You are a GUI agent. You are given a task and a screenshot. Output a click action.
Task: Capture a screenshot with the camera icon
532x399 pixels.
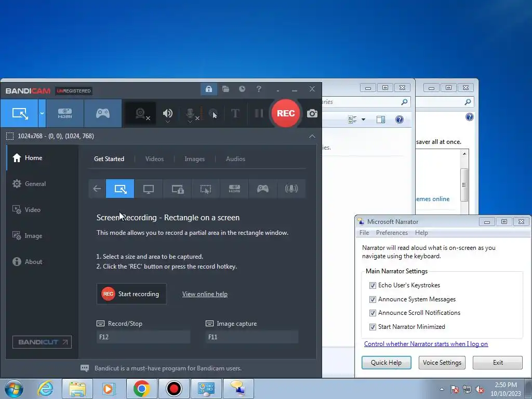pos(312,113)
